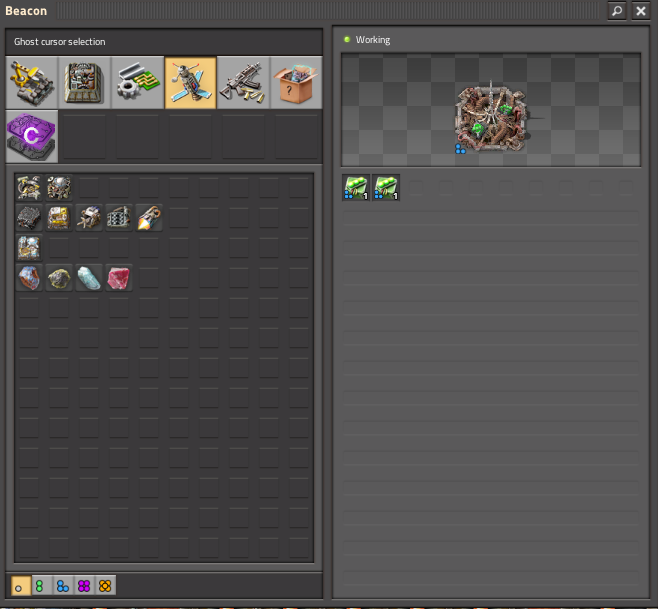Select the purple epic quality filter
The width and height of the screenshot is (658, 609).
coord(84,586)
